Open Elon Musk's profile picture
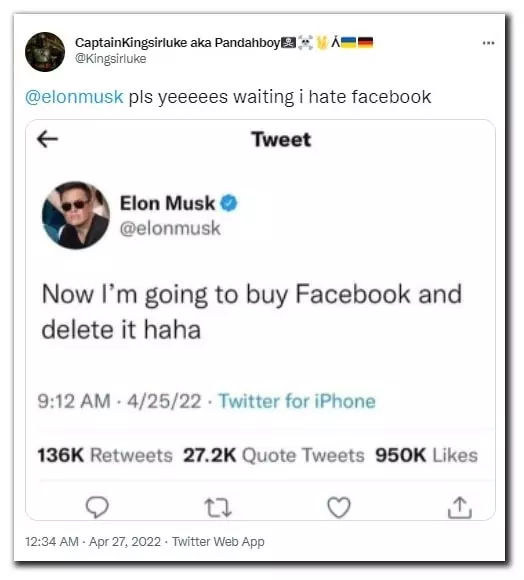The image size is (524, 580). pos(76,215)
